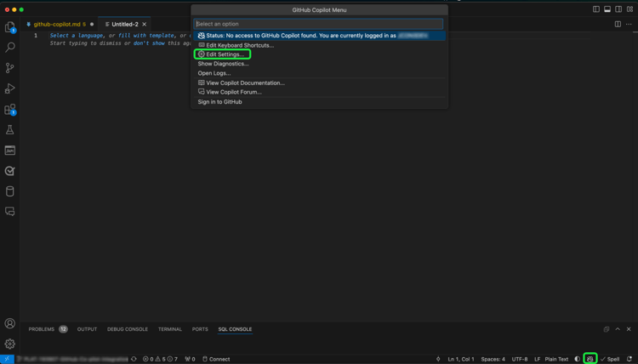Open the DEBUG CONSOLE panel tab
Viewport: 638px width, 364px height.
click(128, 329)
